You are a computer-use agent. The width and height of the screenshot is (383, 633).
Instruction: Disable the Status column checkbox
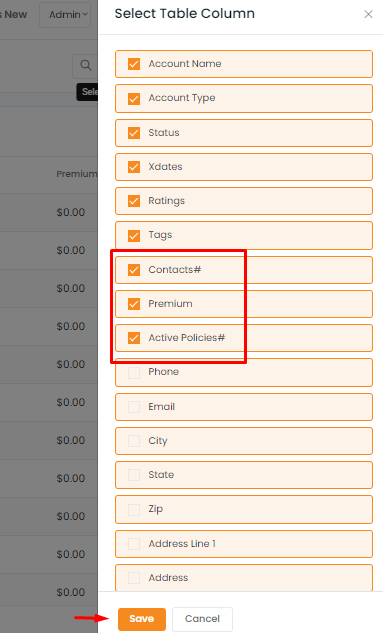click(x=134, y=133)
